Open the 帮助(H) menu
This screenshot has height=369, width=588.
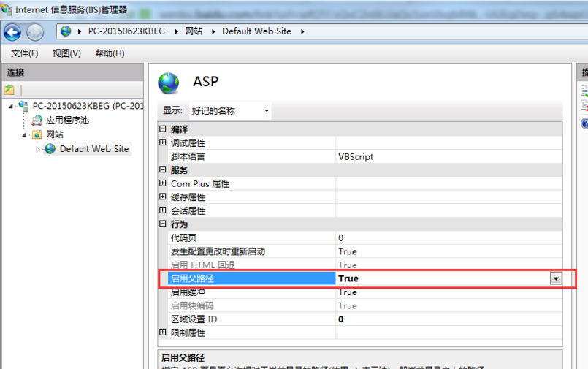click(x=110, y=53)
